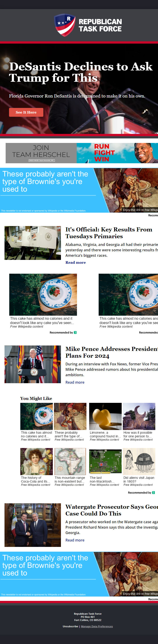This screenshot has height=644, width=158.
Task: Open the top Brownie's Wikipedia banner
Action: click(79, 190)
